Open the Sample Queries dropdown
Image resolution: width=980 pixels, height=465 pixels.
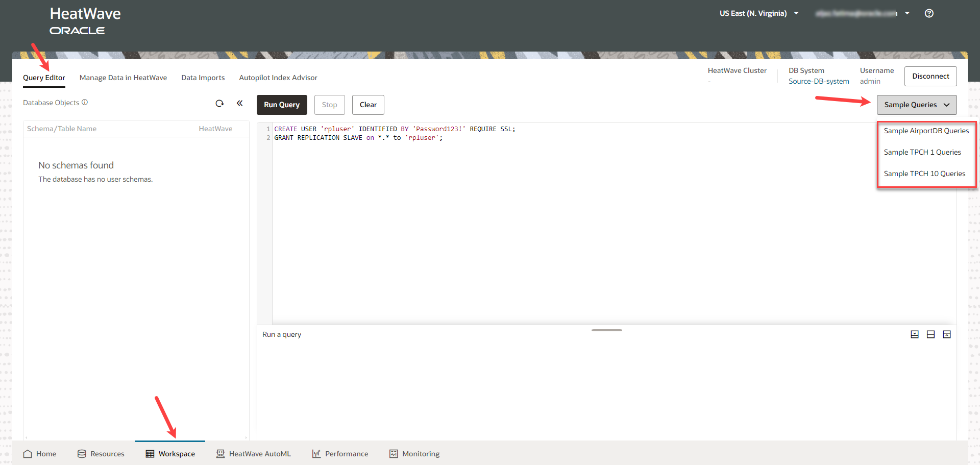tap(916, 105)
